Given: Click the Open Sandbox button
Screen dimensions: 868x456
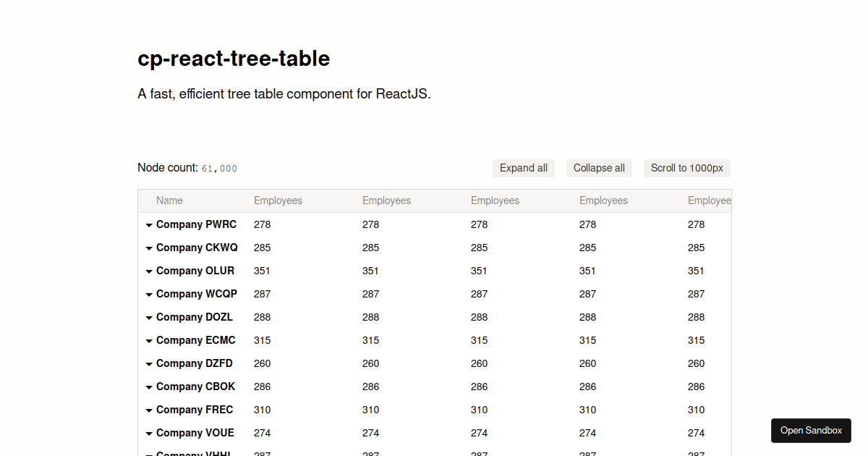Looking at the screenshot, I should point(811,431).
